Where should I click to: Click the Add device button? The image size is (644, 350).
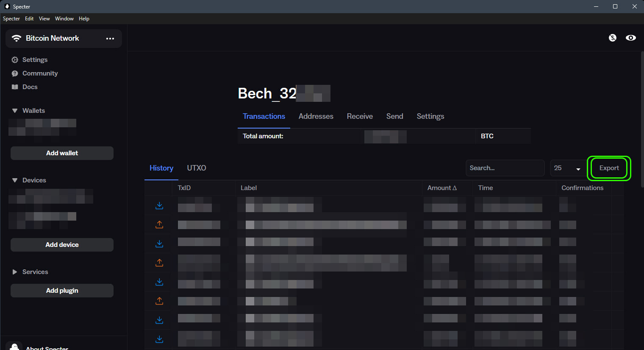click(x=62, y=245)
